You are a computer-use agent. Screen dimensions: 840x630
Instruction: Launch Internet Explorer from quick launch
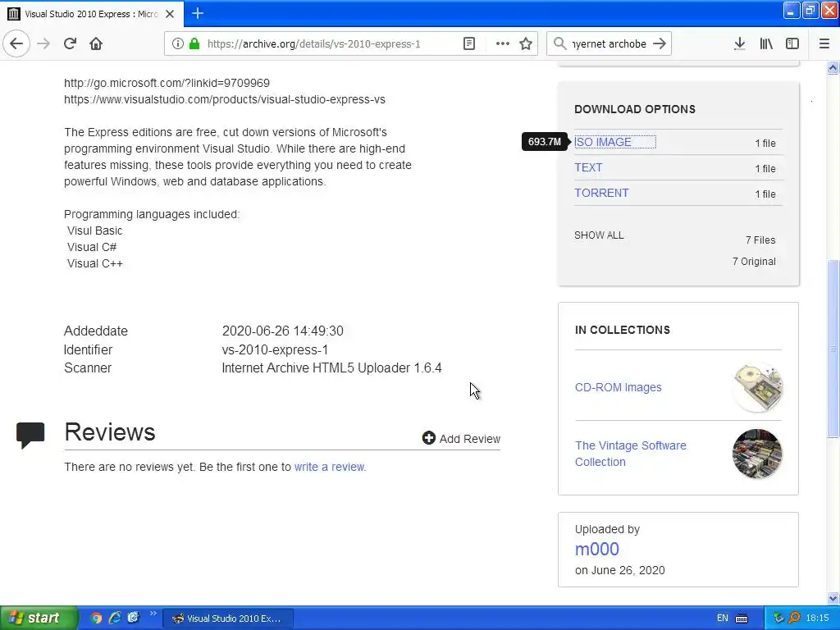point(115,618)
